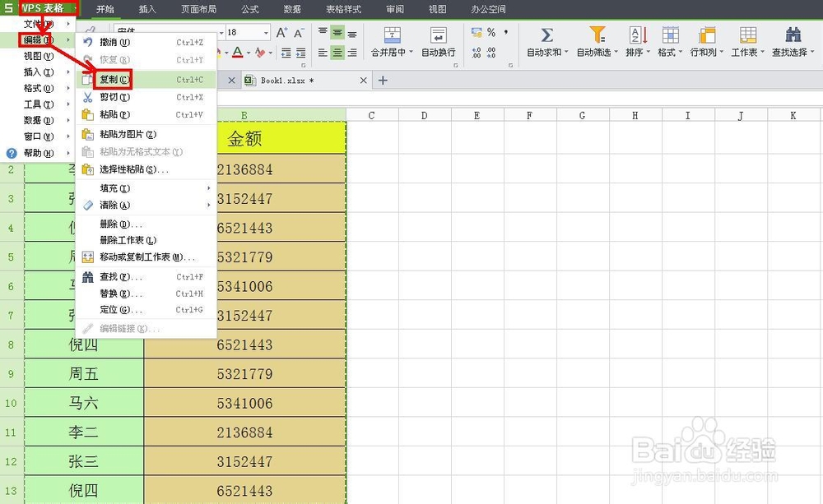
Task: Select the 自动换行 wrap text icon
Action: pyautogui.click(x=438, y=37)
